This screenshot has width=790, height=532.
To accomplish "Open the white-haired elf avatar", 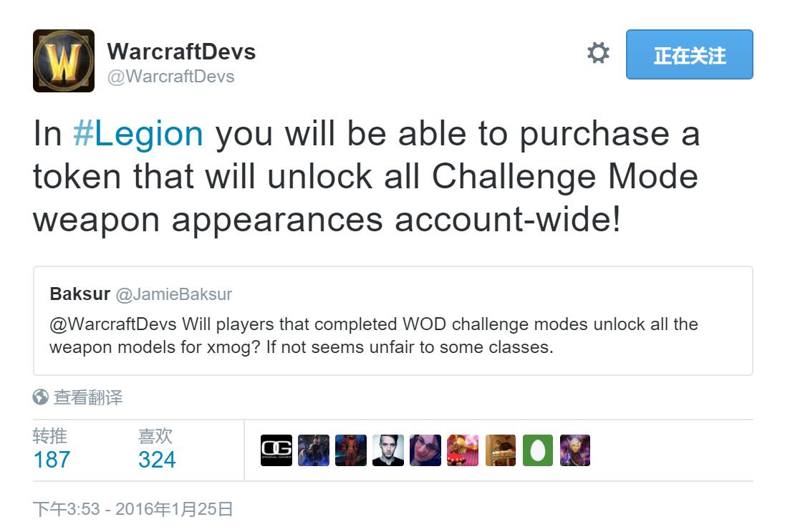I will 575,450.
